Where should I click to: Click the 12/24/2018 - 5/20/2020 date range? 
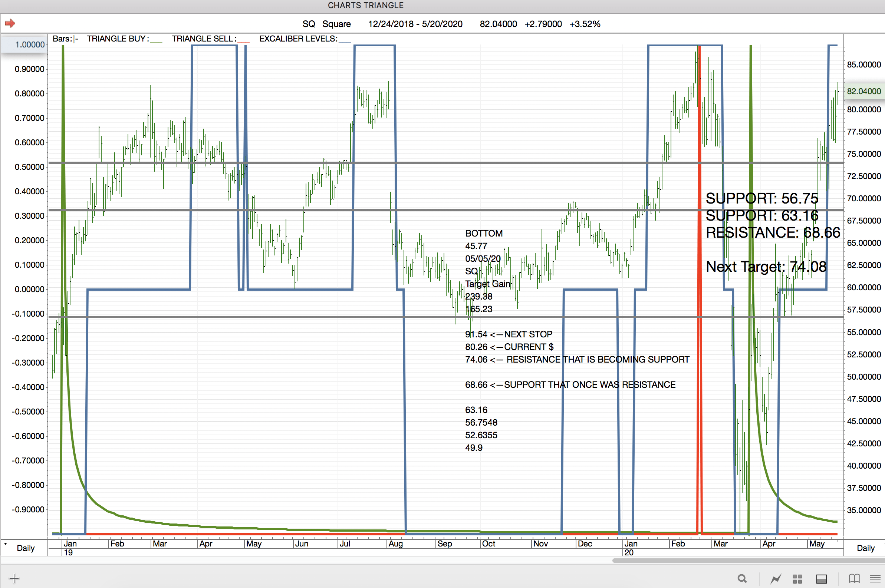pyautogui.click(x=415, y=24)
